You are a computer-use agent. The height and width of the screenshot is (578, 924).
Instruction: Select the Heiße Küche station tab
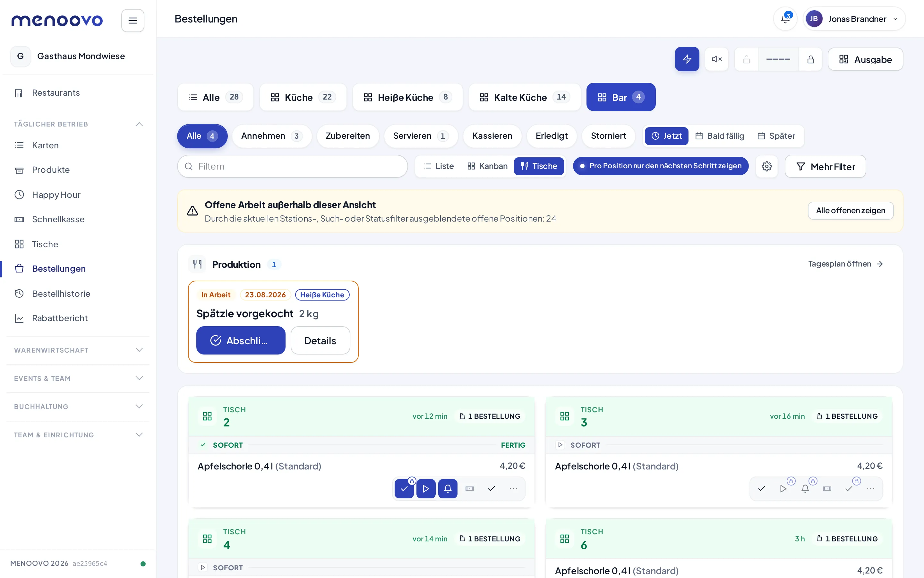coord(407,97)
